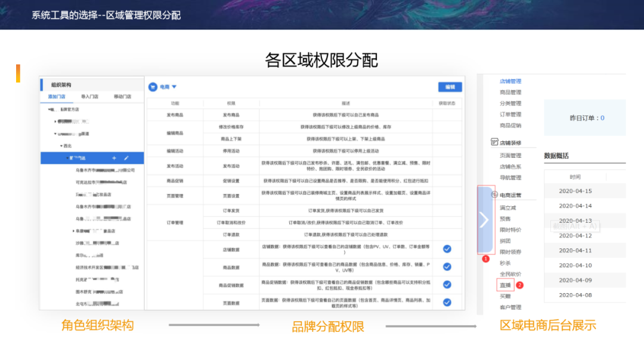Open 导航管理 menu item
Screen dimensions: 644x361
pos(510,178)
